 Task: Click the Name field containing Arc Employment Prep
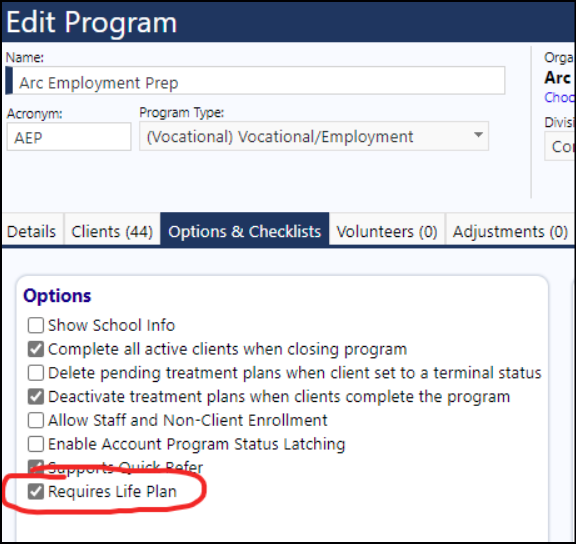point(255,81)
